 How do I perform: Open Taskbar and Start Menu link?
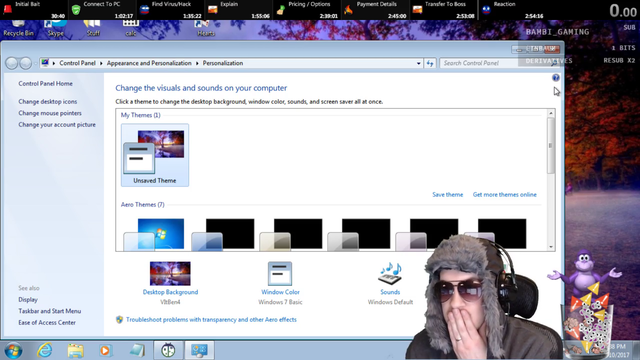(x=49, y=311)
